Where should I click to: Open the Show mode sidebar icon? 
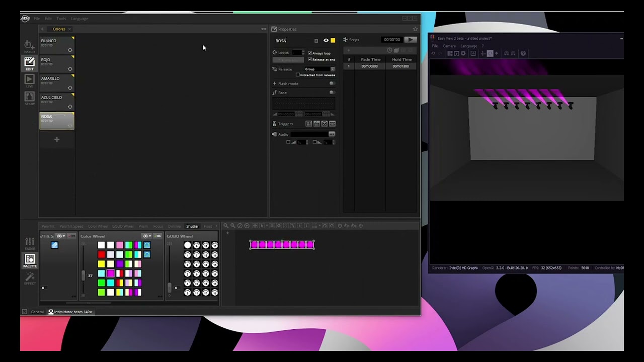(29, 99)
